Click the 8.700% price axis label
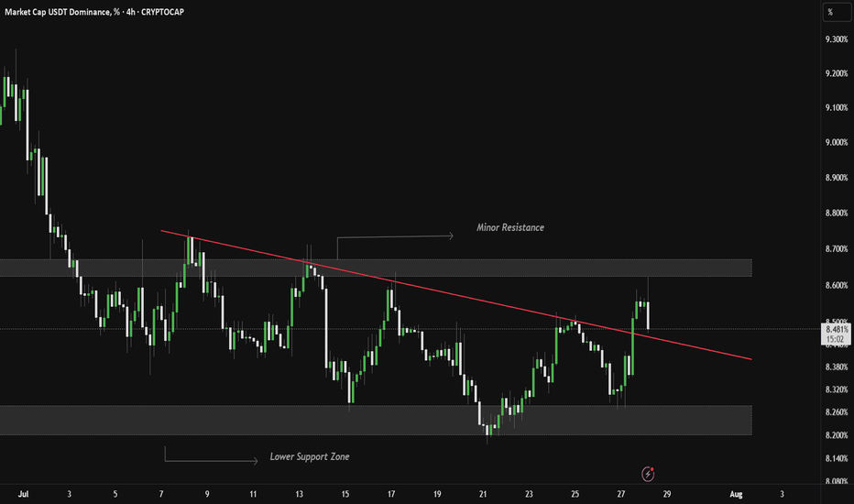 tap(836, 249)
